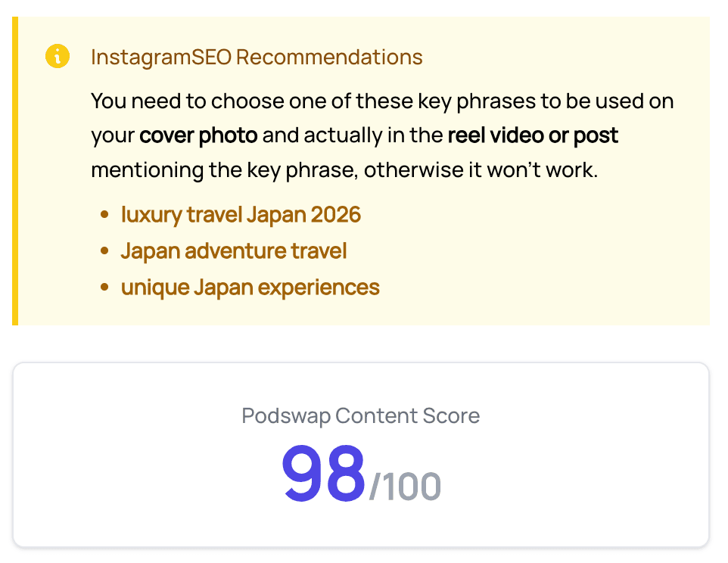Click the yellow info icon
The height and width of the screenshot is (563, 728).
click(x=58, y=56)
